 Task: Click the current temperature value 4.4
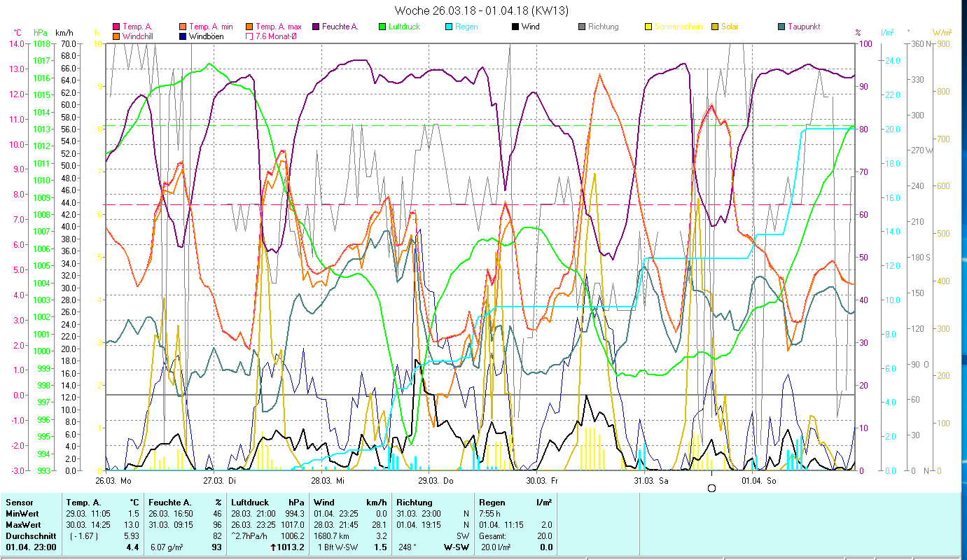tap(134, 547)
